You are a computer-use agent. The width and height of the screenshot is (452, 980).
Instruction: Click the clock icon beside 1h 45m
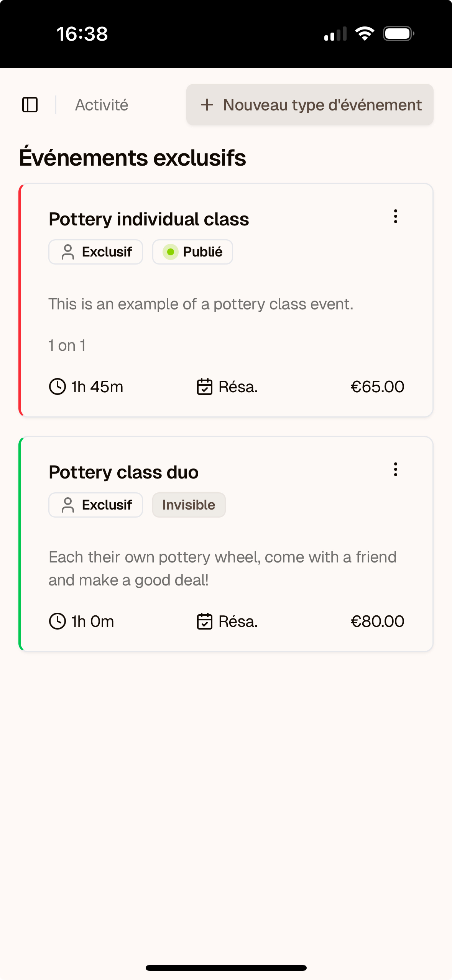pyautogui.click(x=58, y=386)
